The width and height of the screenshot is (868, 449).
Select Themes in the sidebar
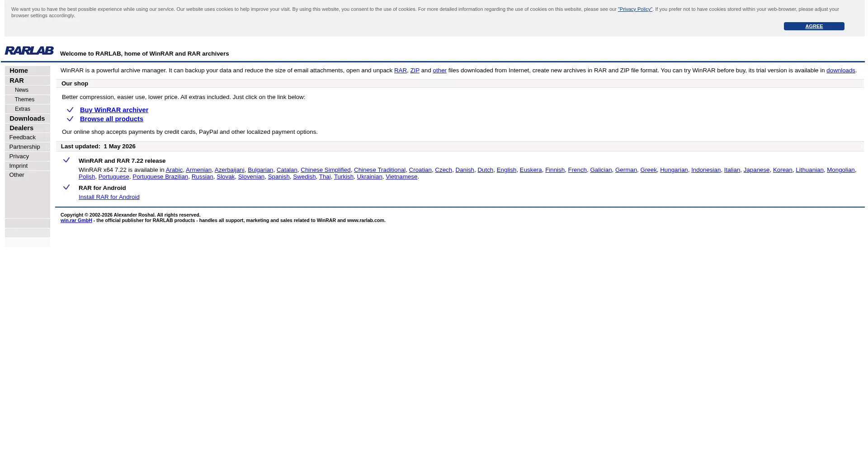(24, 99)
